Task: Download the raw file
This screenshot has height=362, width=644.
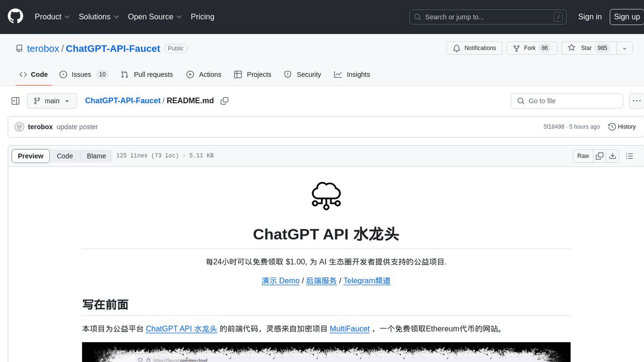Action: [x=613, y=156]
